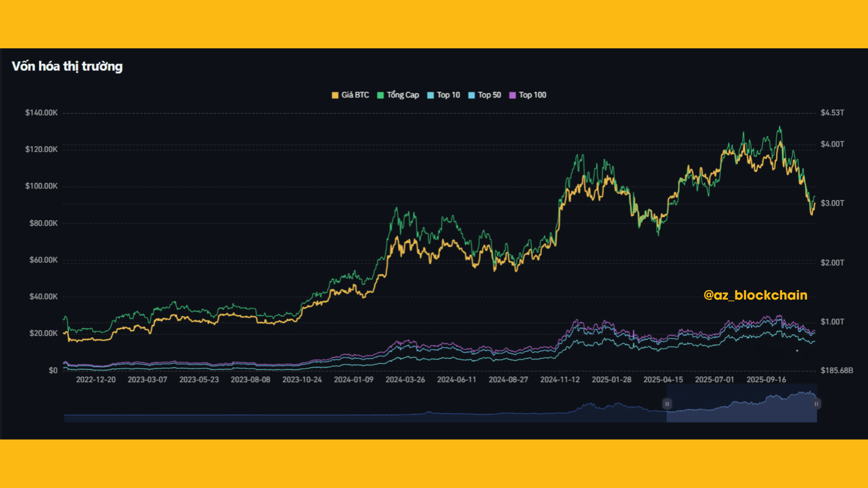Image resolution: width=868 pixels, height=488 pixels.
Task: Select the 2025-09-16 date axis label
Action: 766,380
